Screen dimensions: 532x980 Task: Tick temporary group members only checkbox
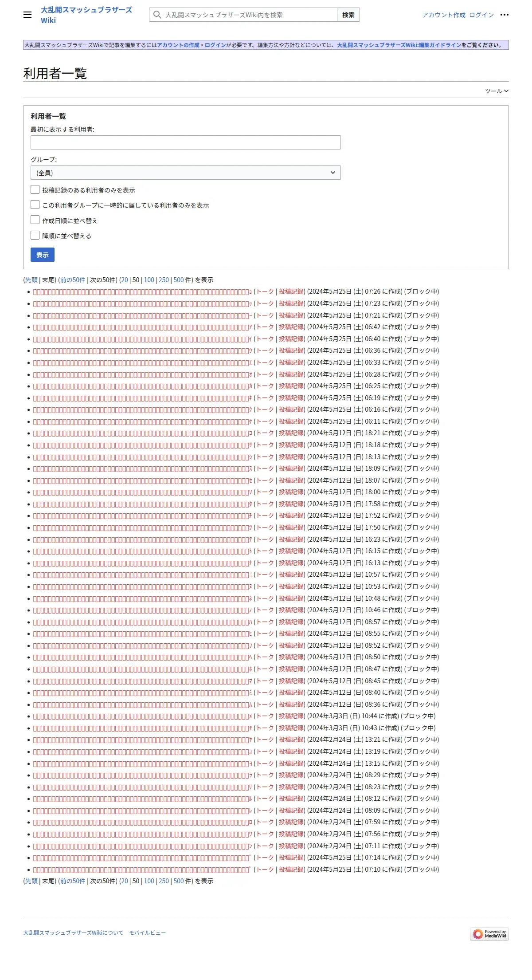[x=35, y=205]
